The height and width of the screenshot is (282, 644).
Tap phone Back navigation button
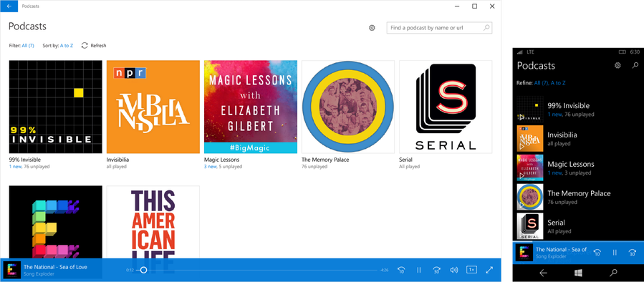click(x=543, y=273)
